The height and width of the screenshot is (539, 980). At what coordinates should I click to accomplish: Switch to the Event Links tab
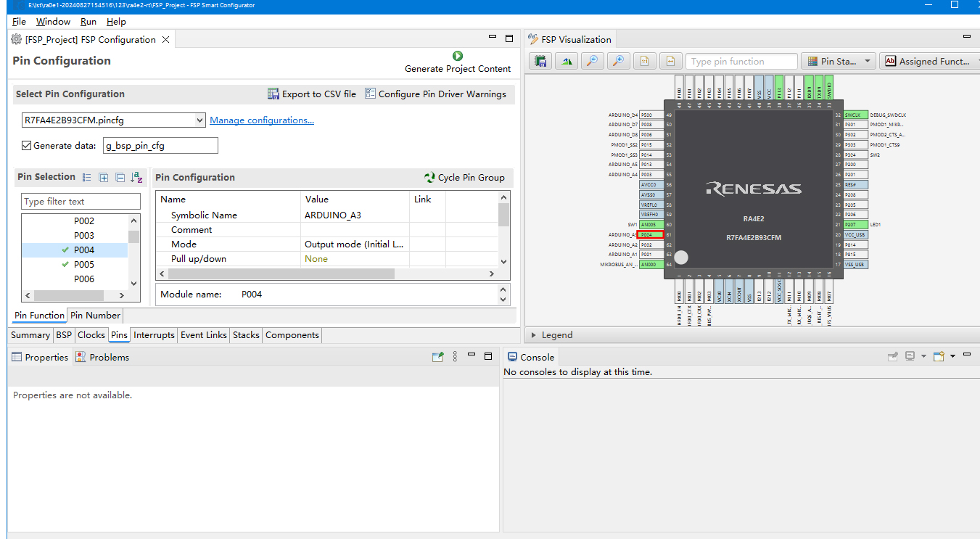204,335
